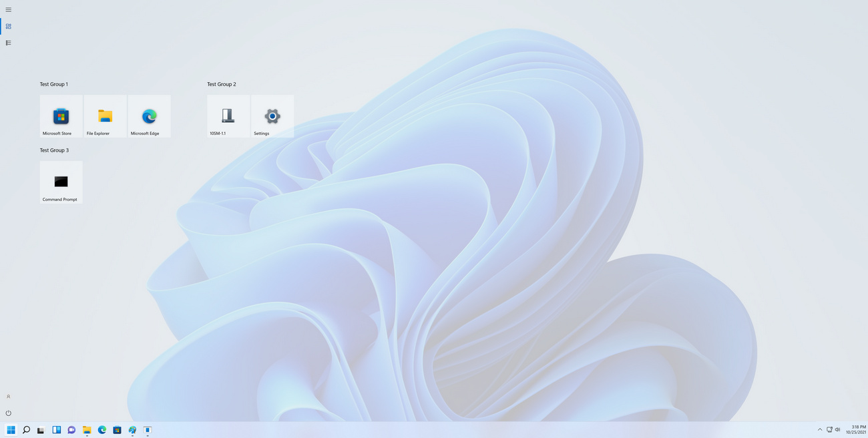Launch the File Explorer tile
The height and width of the screenshot is (438, 868).
105,116
